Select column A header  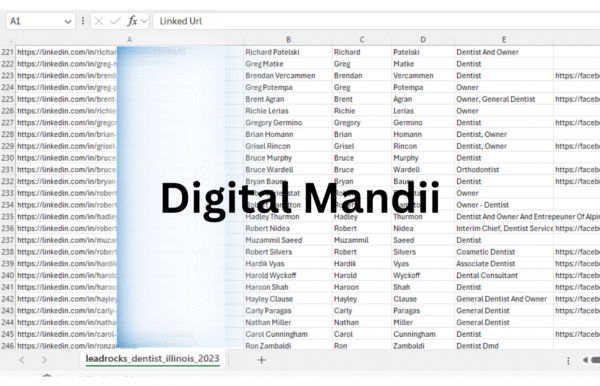[129, 40]
